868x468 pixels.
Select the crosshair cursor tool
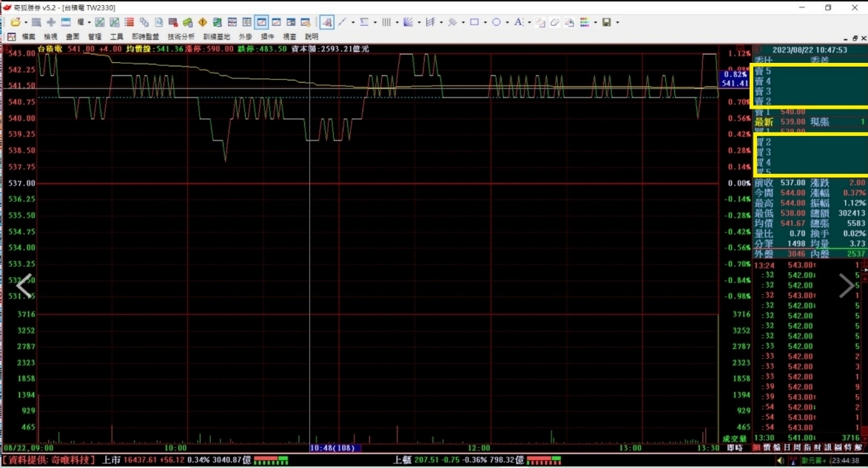tap(51, 22)
